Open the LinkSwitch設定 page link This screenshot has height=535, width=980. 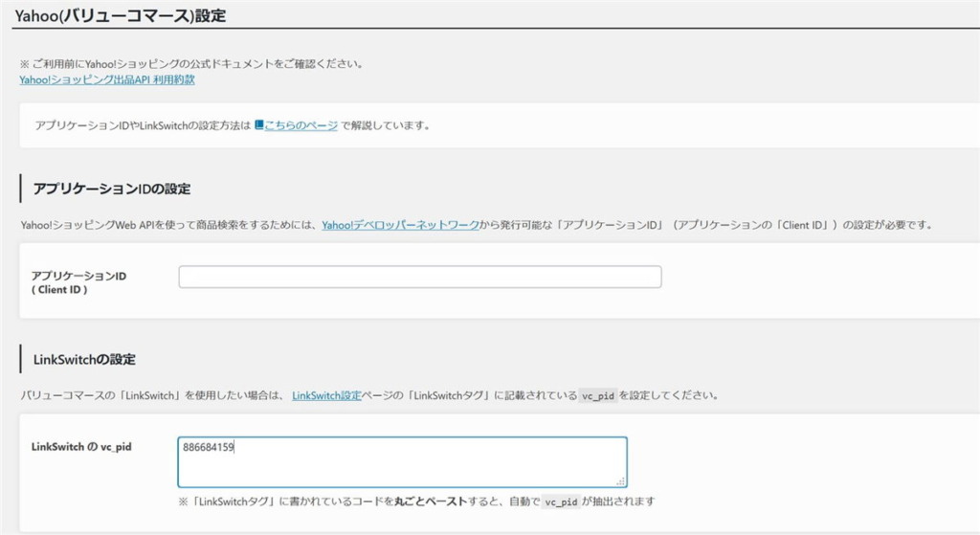[326, 395]
